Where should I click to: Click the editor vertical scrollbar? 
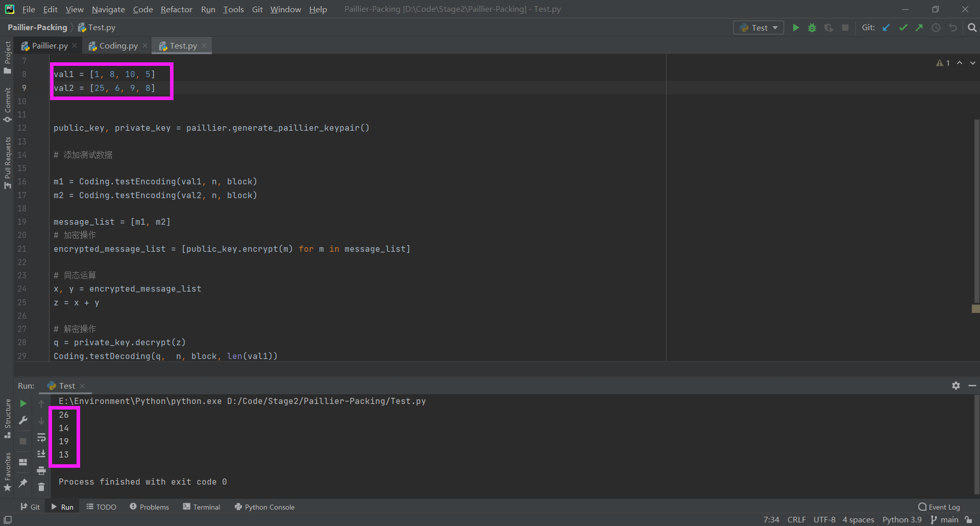(976, 211)
